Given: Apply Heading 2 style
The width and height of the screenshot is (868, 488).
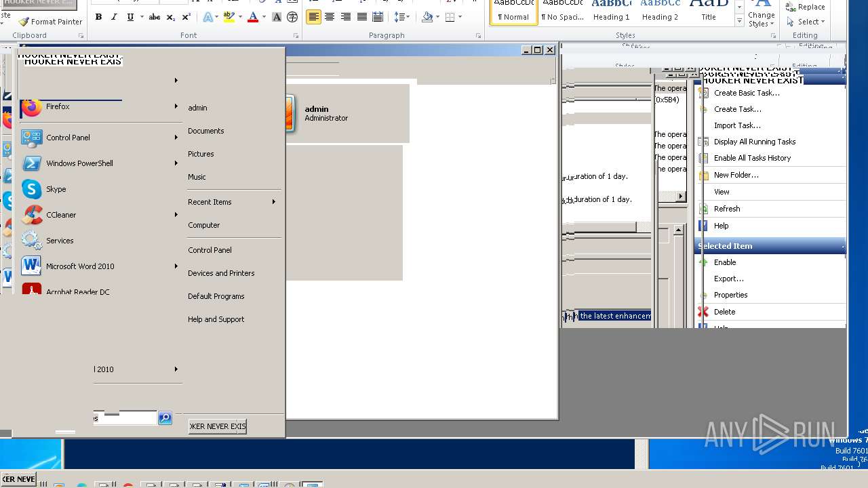Looking at the screenshot, I should pyautogui.click(x=660, y=12).
